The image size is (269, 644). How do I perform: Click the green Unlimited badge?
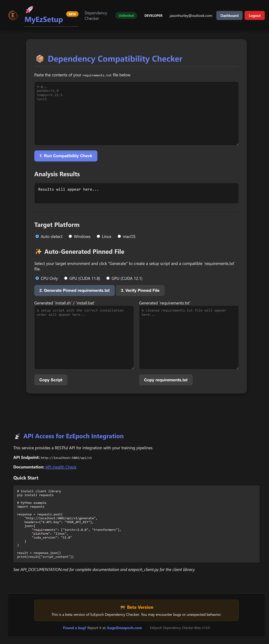[x=126, y=16]
